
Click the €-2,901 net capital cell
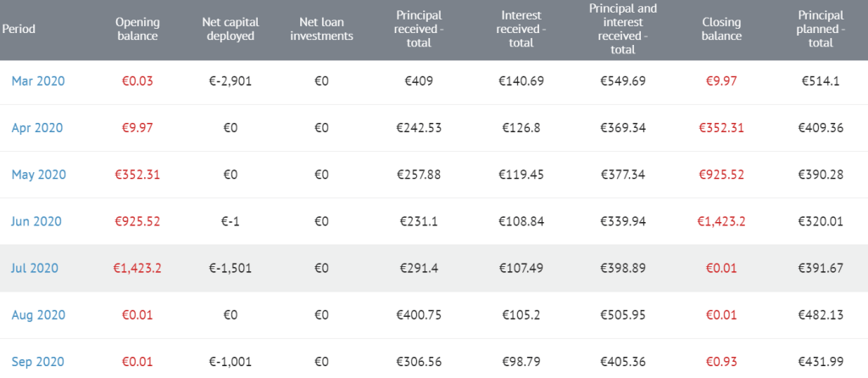(x=231, y=81)
